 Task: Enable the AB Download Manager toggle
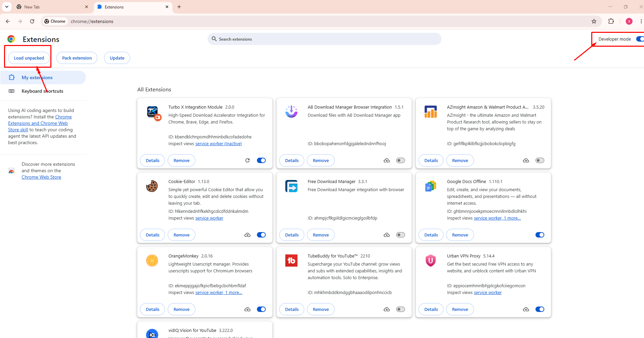click(401, 160)
